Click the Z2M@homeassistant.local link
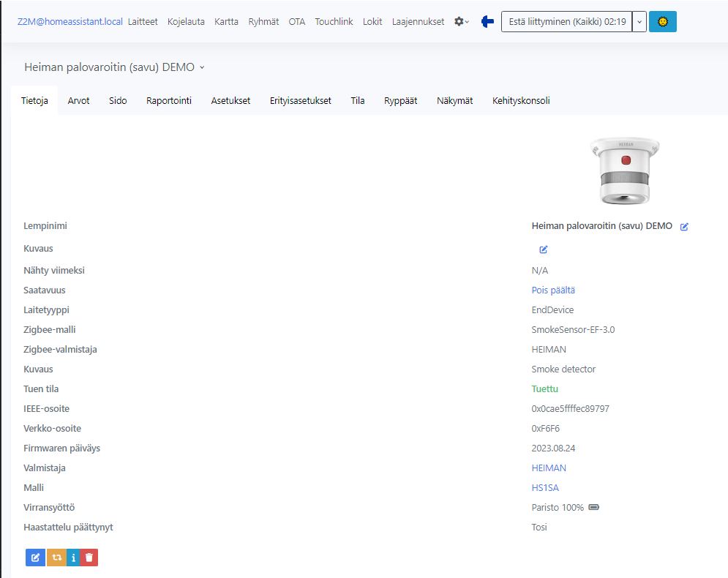Viewport: 728px width, 578px height. tap(70, 21)
